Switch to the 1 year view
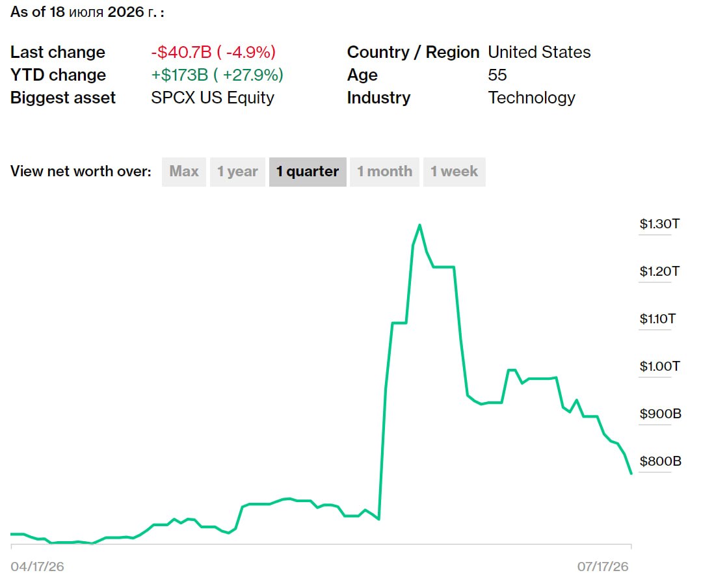This screenshot has height=588, width=701. [237, 172]
